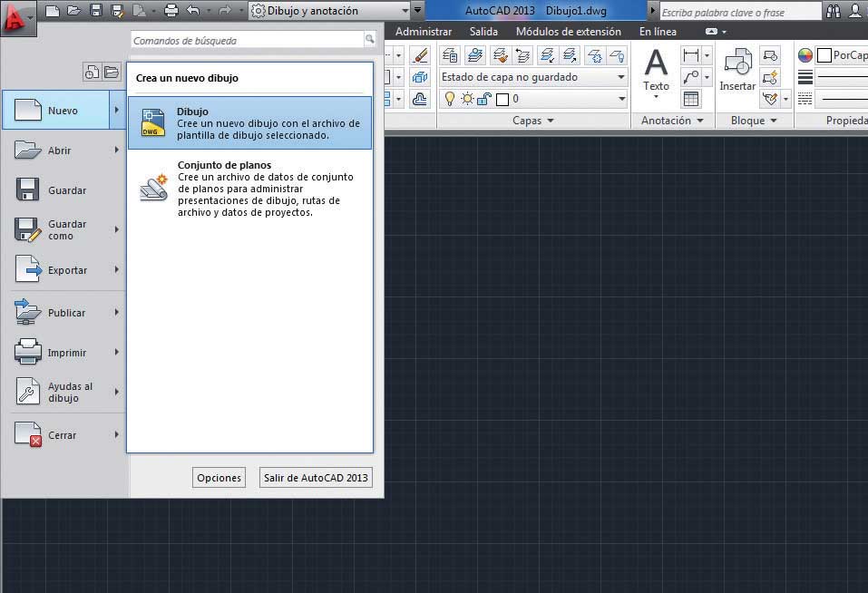
Task: Show open documents icon in application menu
Action: [112, 72]
